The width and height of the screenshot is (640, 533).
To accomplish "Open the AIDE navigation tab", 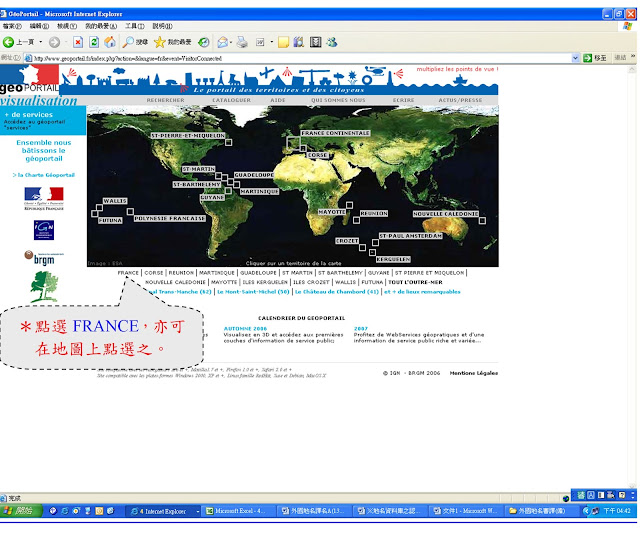I will (x=278, y=100).
